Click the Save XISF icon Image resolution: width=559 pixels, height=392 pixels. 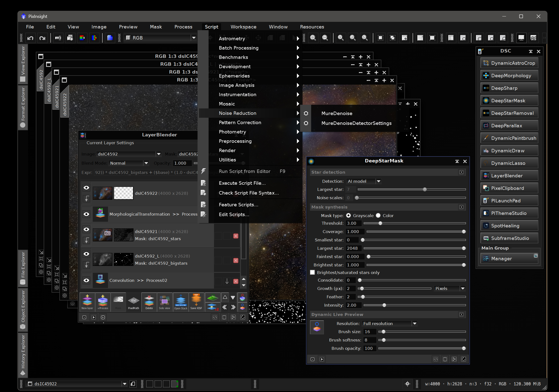(x=196, y=302)
